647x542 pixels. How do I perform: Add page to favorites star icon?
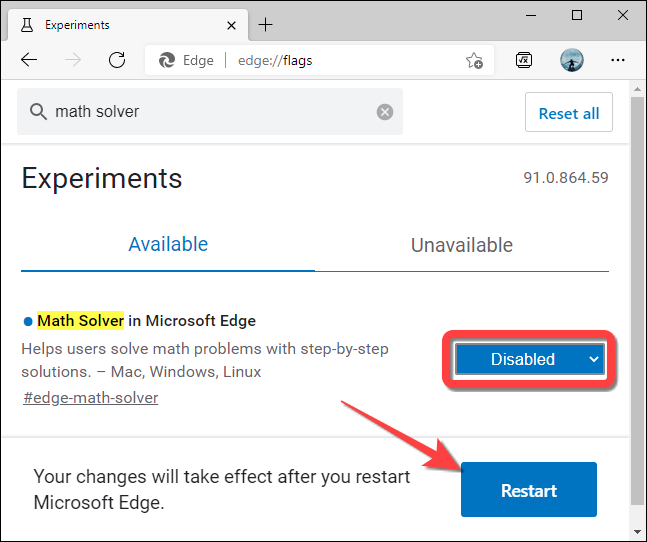[474, 60]
